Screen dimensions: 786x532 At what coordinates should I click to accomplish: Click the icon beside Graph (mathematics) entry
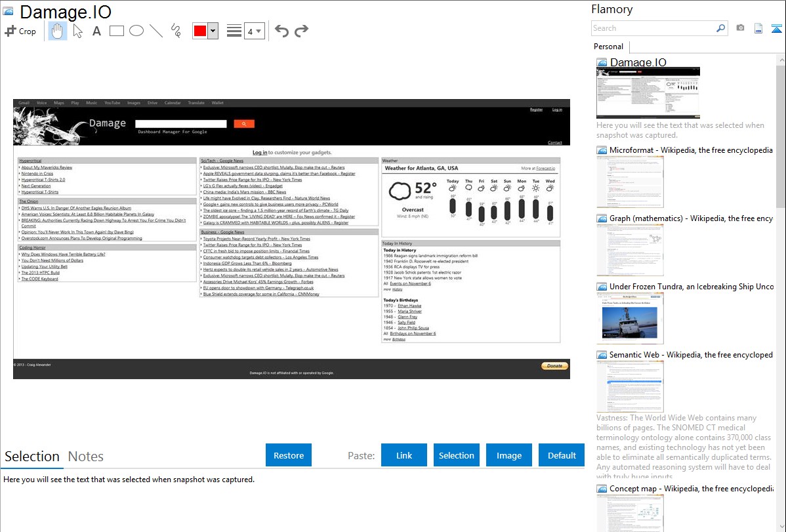[602, 218]
